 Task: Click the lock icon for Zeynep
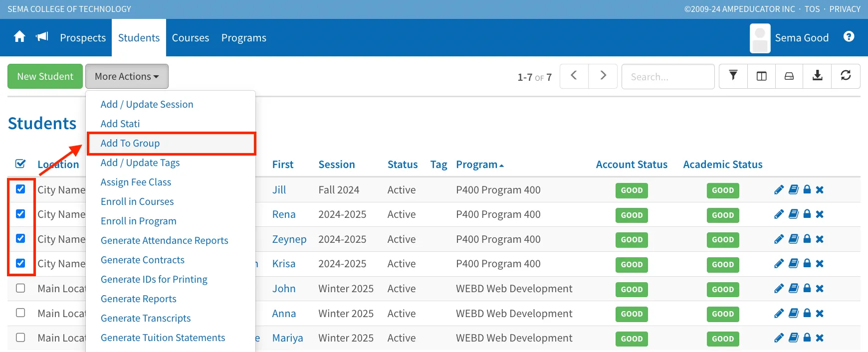click(807, 239)
